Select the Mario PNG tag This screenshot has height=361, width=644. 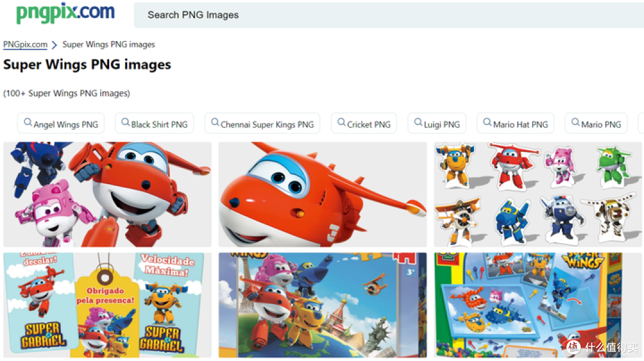(x=596, y=123)
